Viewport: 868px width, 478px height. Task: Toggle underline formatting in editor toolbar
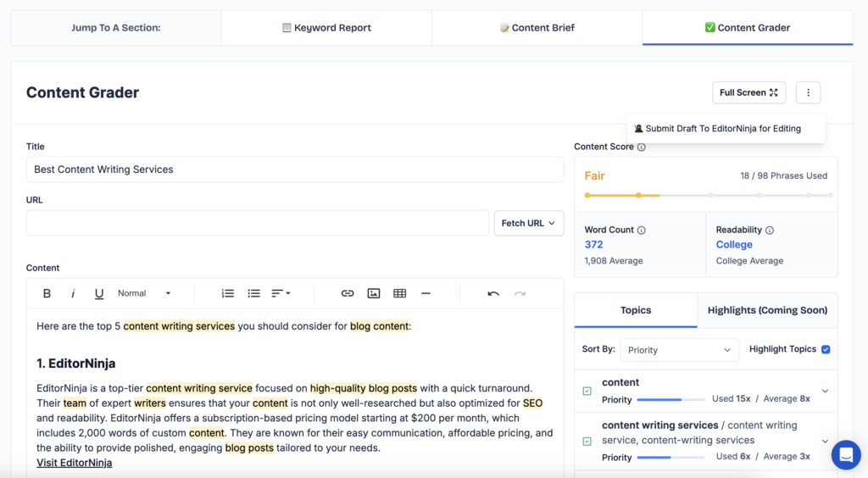pyautogui.click(x=99, y=293)
